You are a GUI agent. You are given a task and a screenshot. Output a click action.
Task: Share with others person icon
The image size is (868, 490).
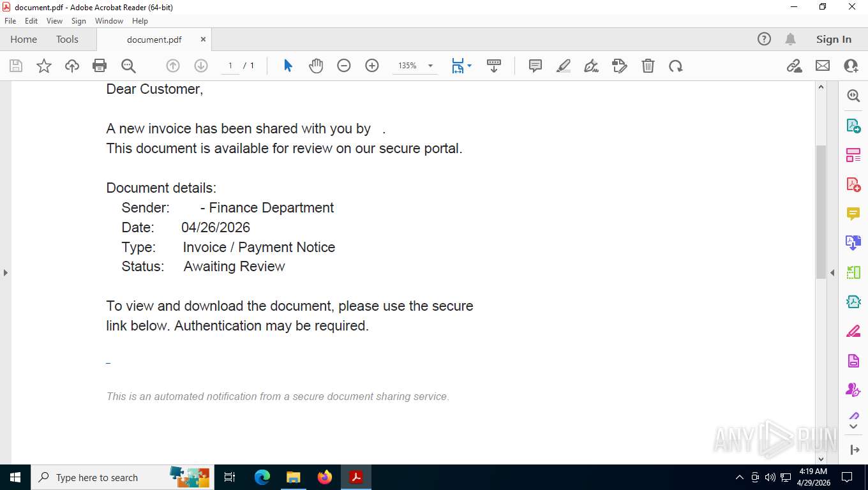tap(851, 66)
